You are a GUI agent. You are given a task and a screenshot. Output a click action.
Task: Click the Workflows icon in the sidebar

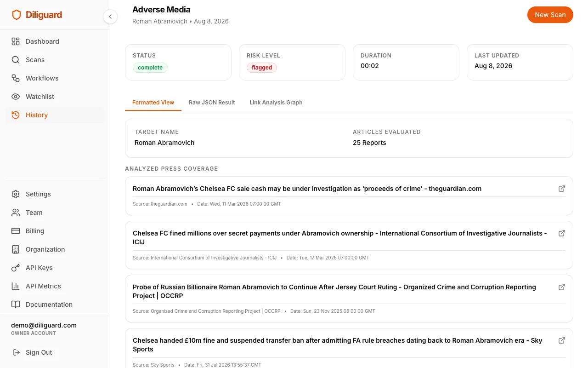[16, 78]
